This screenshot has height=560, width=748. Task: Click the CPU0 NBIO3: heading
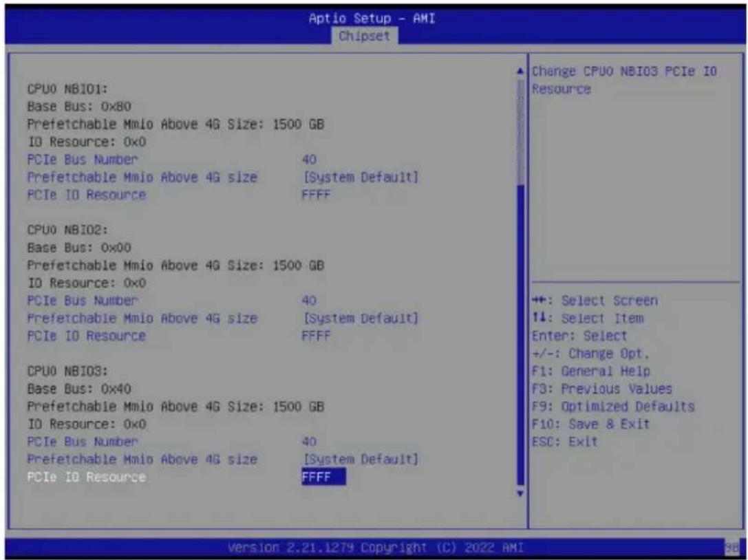[x=67, y=371]
